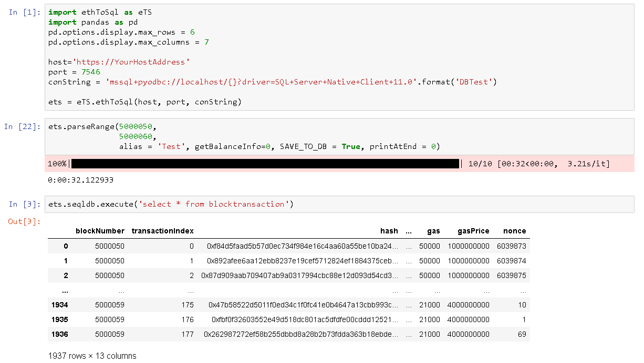Screen dimensions: 644x363
Task: Click the nonce column header
Action: 515,231
